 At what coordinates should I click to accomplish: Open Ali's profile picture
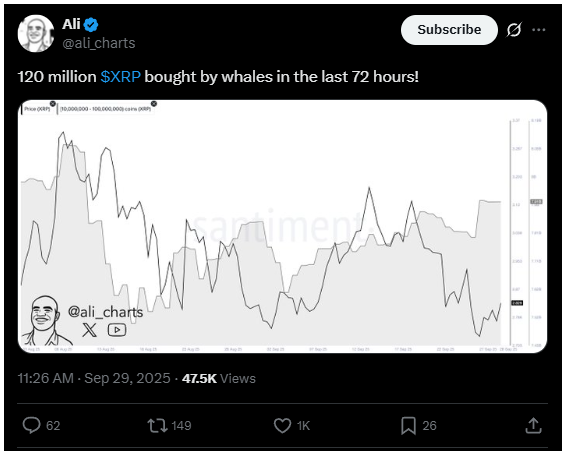(x=36, y=33)
